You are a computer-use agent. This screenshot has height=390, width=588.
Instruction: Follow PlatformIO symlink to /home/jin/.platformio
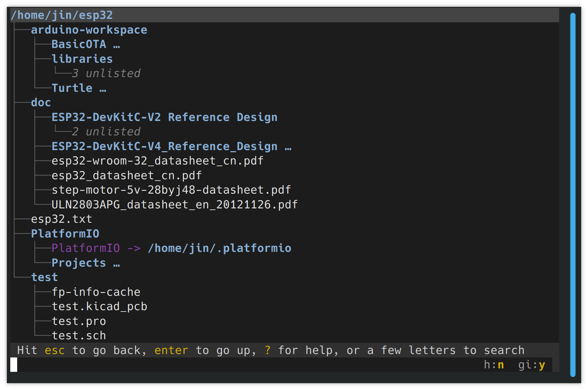click(171, 248)
